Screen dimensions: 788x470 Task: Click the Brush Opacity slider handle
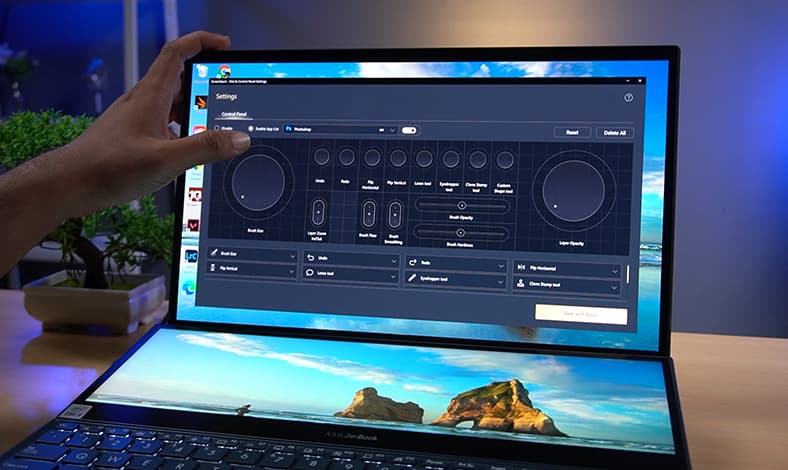point(461,205)
